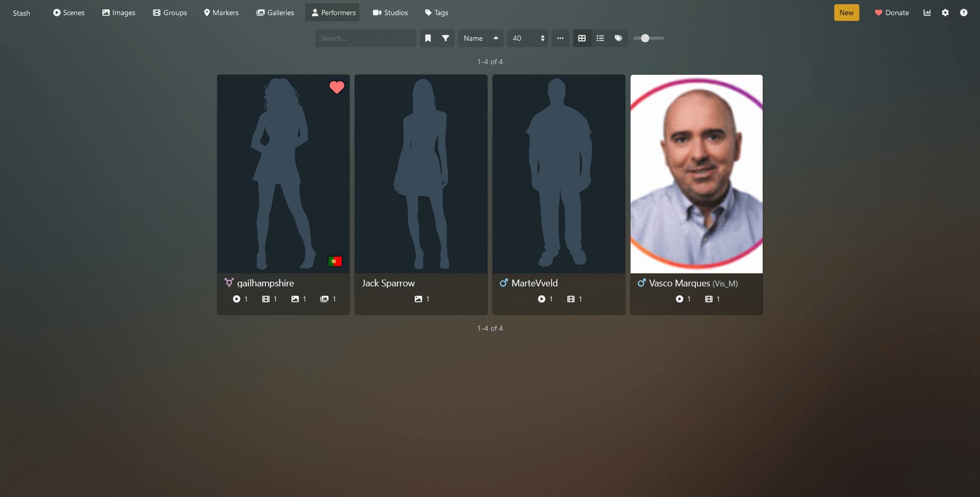The width and height of the screenshot is (980, 497).
Task: Adjust the card zoom slider
Action: point(648,38)
